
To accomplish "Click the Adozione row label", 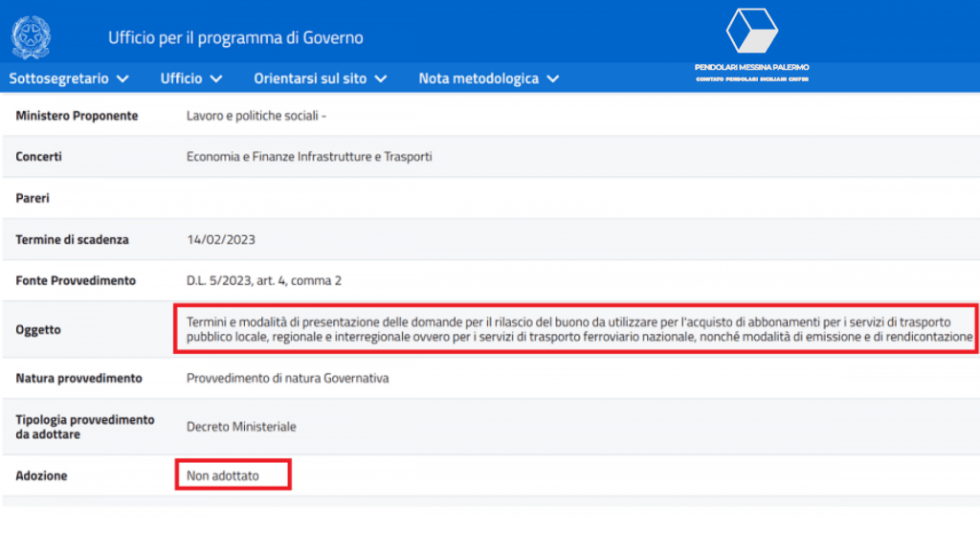I will (42, 475).
